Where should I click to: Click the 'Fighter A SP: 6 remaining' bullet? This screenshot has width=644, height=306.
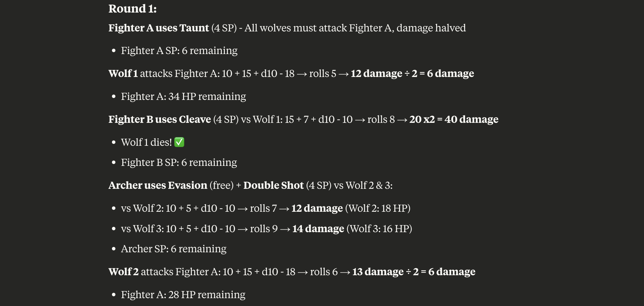click(179, 51)
